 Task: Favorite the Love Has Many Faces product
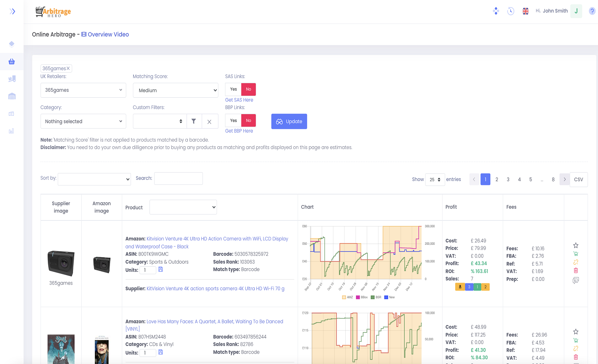[x=576, y=332]
